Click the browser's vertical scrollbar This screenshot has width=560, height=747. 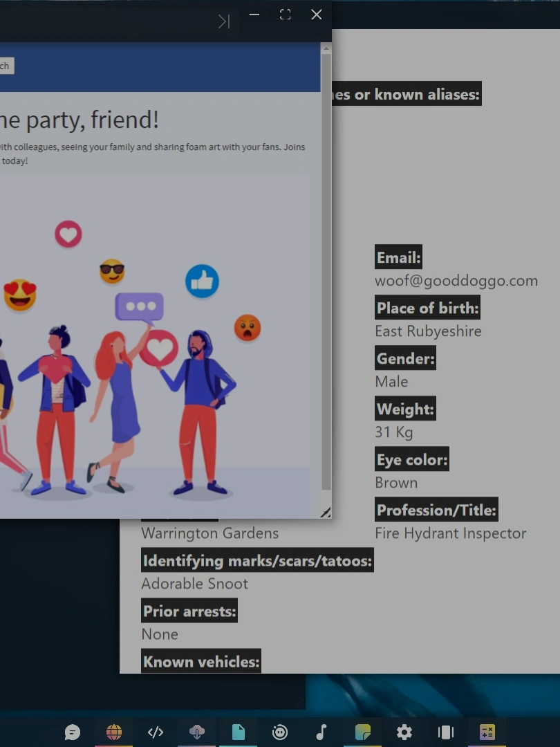(x=326, y=270)
